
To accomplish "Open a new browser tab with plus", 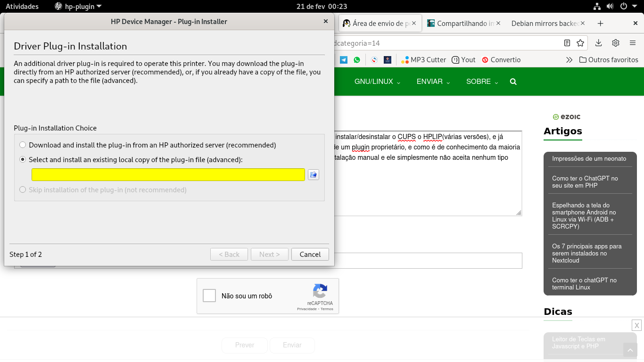I will (600, 23).
